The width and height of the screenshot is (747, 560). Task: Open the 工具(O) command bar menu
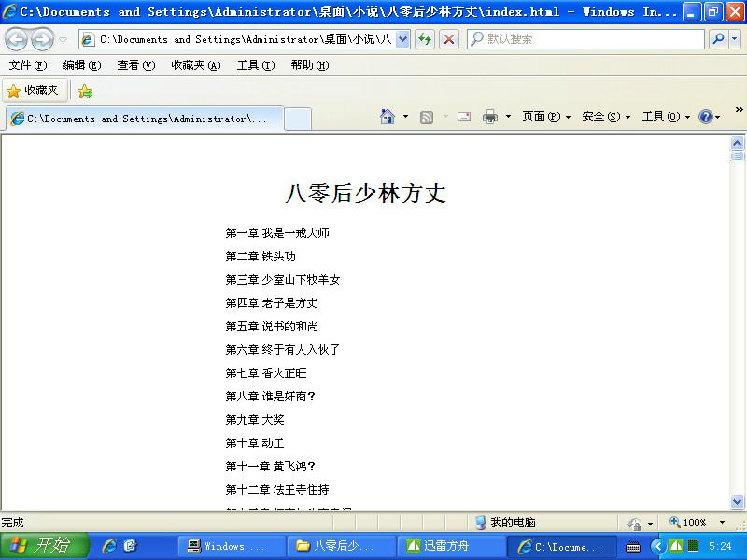click(x=666, y=117)
